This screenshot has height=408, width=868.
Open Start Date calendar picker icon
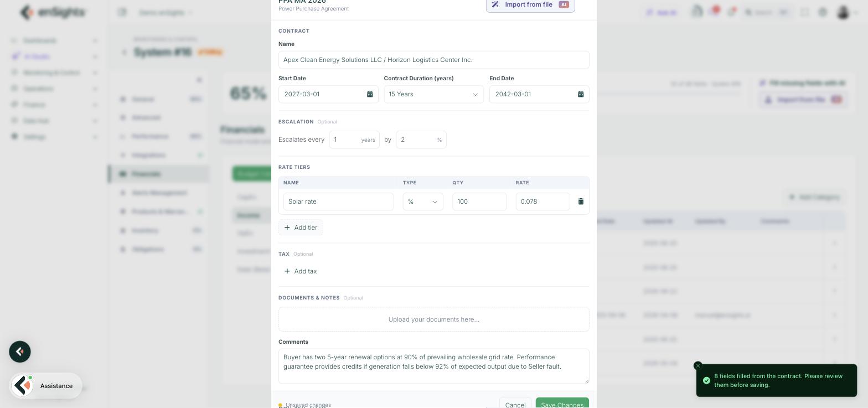[370, 94]
